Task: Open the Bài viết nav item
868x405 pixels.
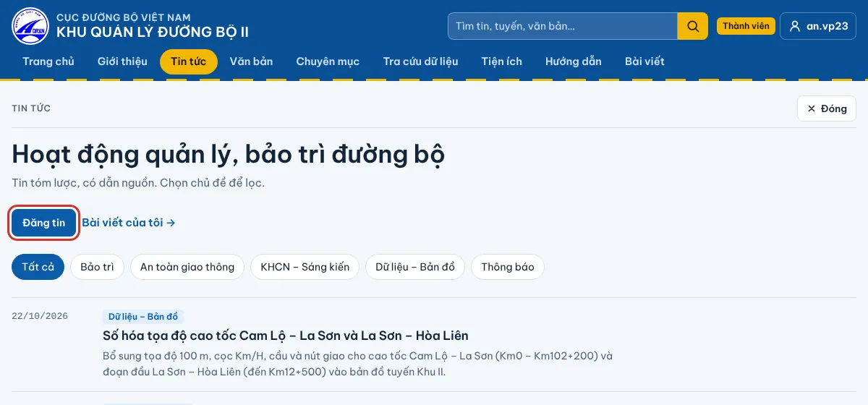Action: 644,61
